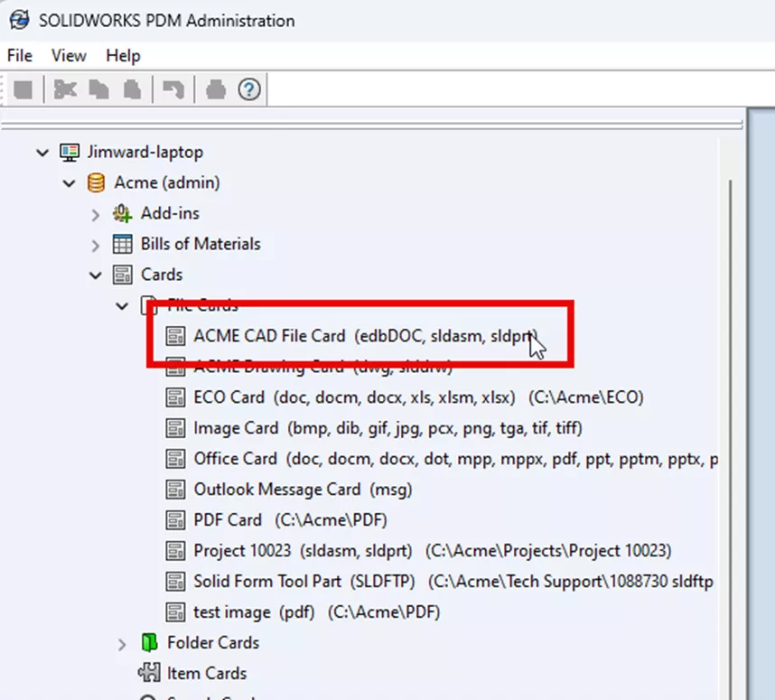Viewport: 775px width, 700px height.
Task: Click the Item Cards icon
Action: (x=149, y=673)
